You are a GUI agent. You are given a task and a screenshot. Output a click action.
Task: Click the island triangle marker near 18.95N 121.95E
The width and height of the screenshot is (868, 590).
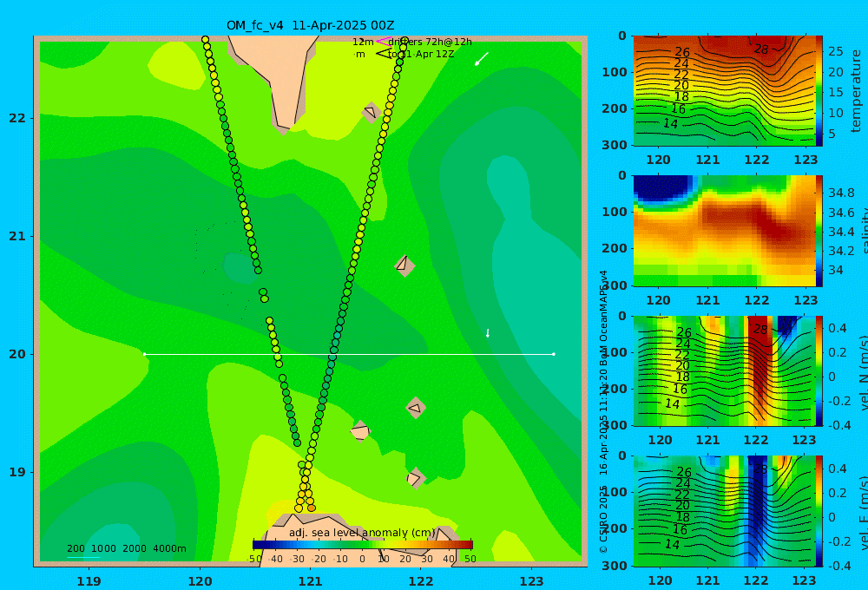pos(415,478)
